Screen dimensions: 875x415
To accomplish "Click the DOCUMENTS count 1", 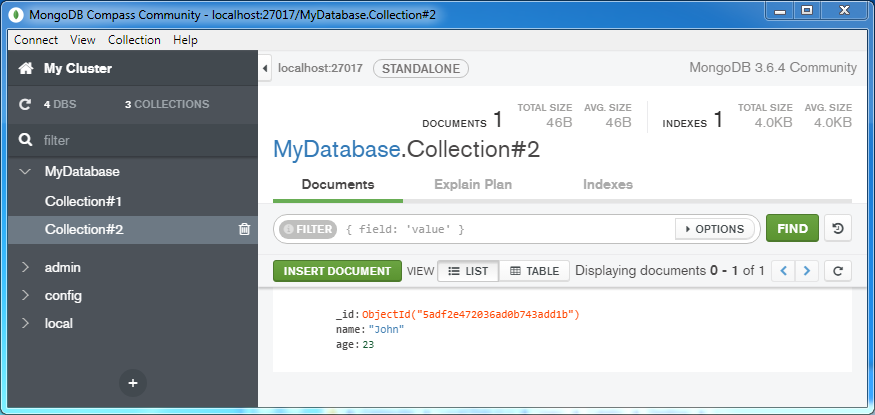I will click(498, 120).
